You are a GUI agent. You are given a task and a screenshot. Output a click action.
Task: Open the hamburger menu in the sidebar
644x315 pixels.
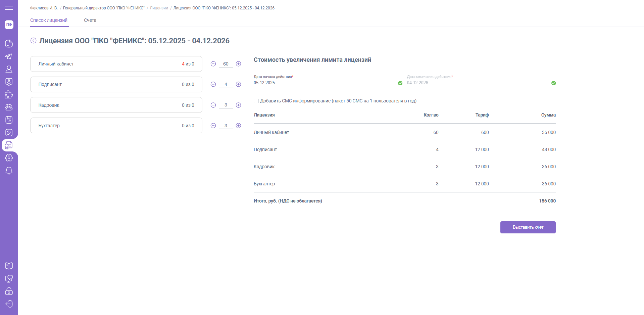click(9, 8)
